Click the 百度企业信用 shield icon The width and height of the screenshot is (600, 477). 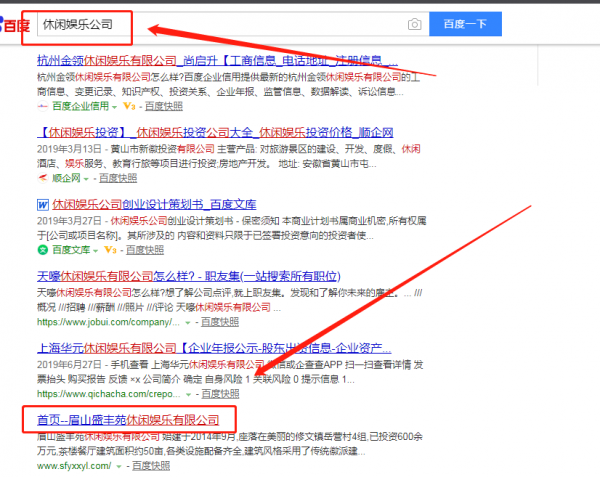tap(43, 104)
